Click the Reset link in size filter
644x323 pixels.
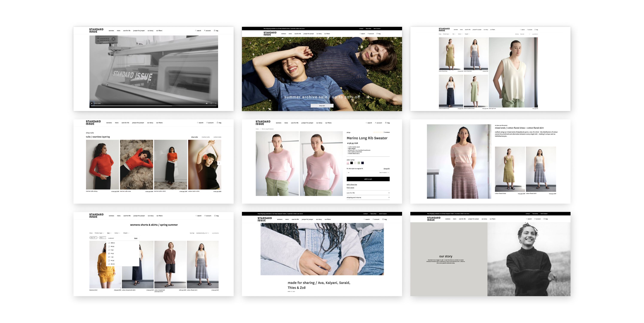coord(136,238)
